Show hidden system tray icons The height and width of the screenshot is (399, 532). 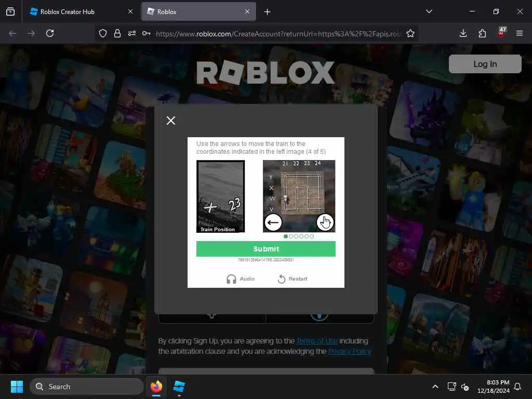tap(435, 387)
